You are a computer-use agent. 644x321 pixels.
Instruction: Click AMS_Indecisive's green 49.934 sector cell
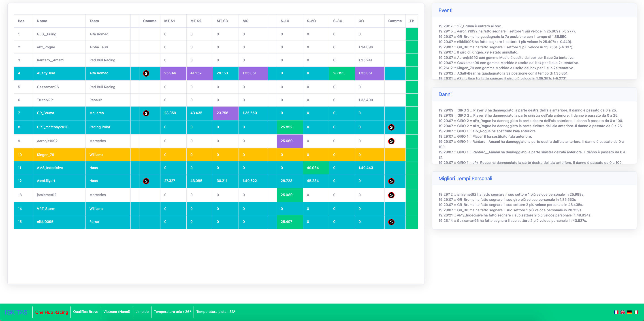(316, 168)
